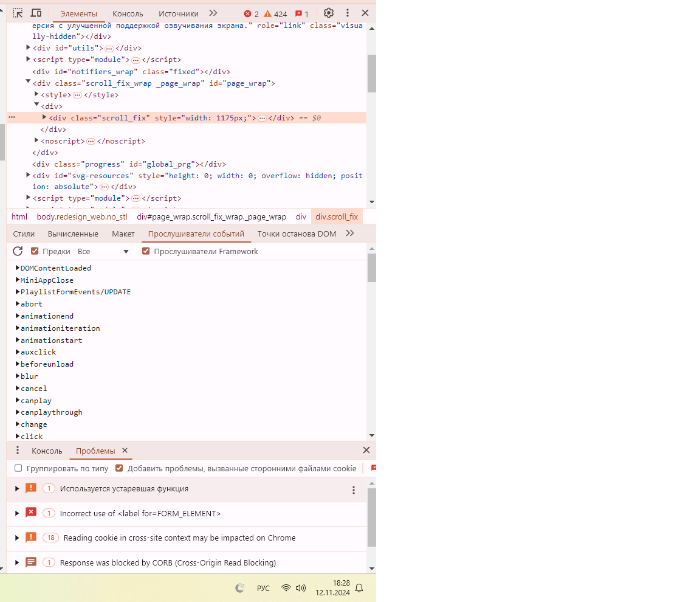Screen dimensions: 700x602
Task: Activate the inspect element picker icon
Action: coord(18,13)
